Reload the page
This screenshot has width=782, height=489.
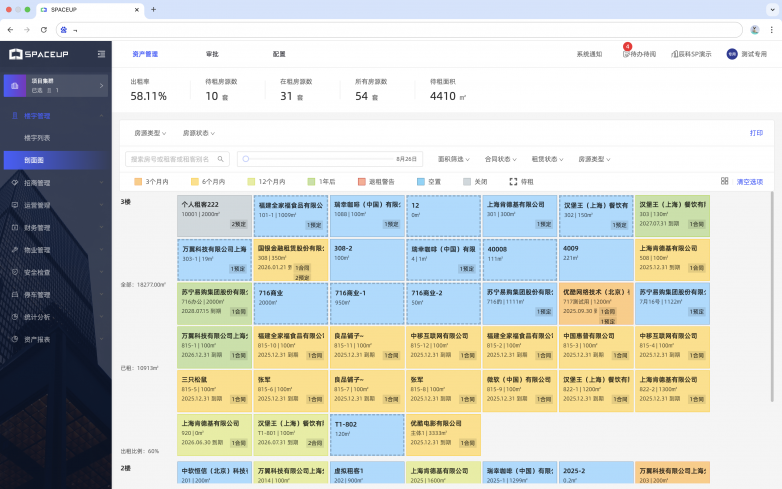44,30
